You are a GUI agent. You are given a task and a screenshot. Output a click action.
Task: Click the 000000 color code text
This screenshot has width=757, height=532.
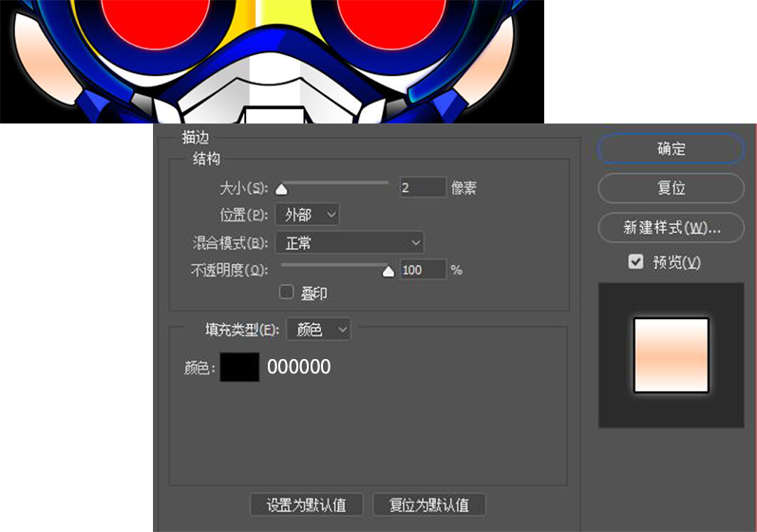tap(299, 367)
